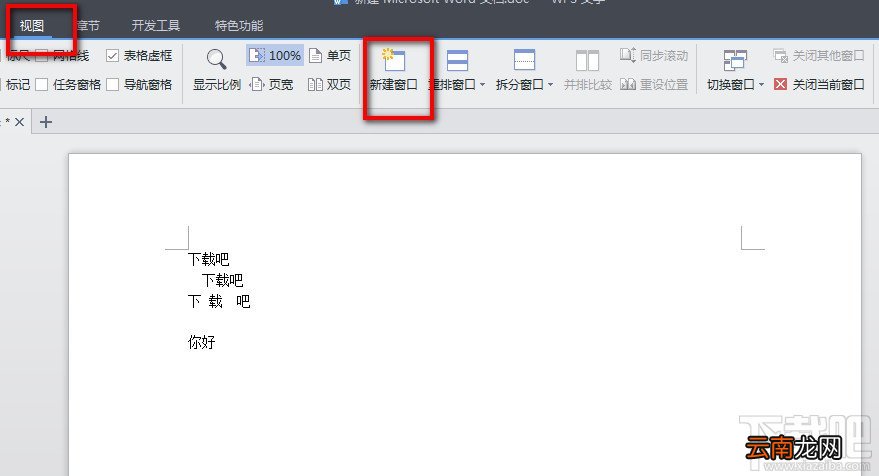This screenshot has width=879, height=476.
Task: Click the 重排窗口 arrange icon
Action: pos(457,60)
